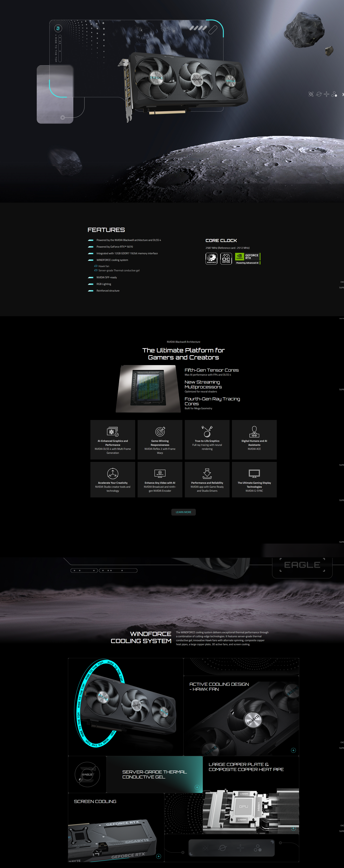Click the next arrow at hero's right edge

(x=343, y=94)
